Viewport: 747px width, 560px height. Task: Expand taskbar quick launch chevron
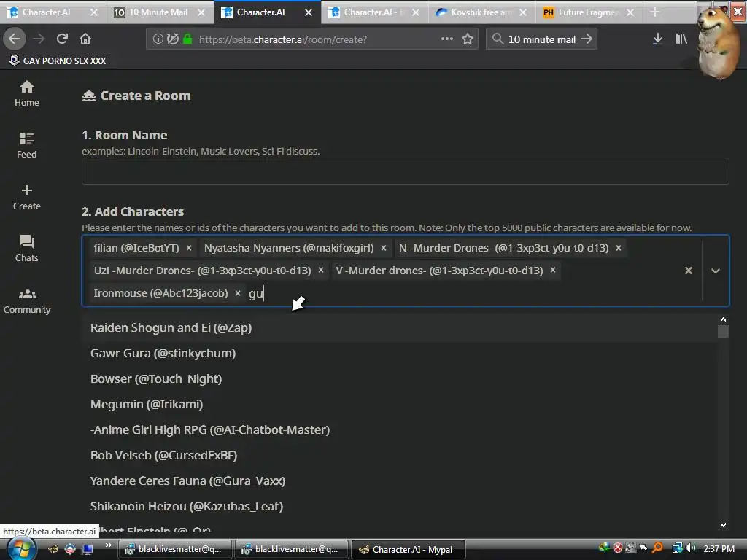[x=108, y=545]
